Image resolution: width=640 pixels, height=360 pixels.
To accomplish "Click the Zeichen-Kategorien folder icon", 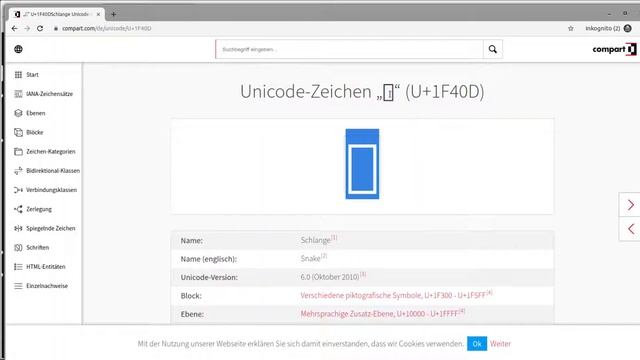I will pyautogui.click(x=18, y=151).
